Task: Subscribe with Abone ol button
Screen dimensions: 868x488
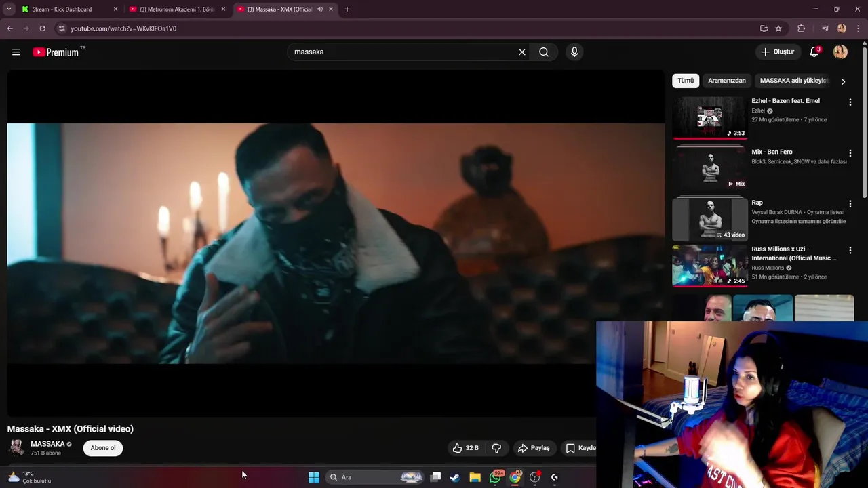Action: pos(103,448)
